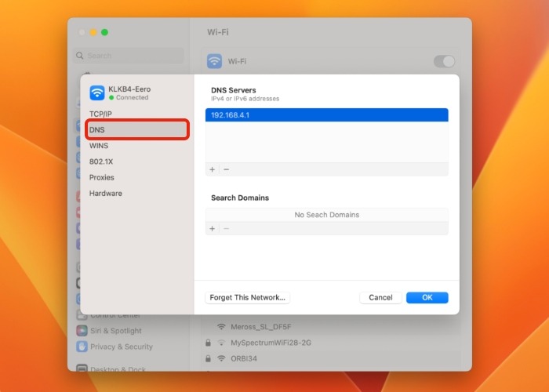Switch to the WINS tab

pyautogui.click(x=99, y=146)
